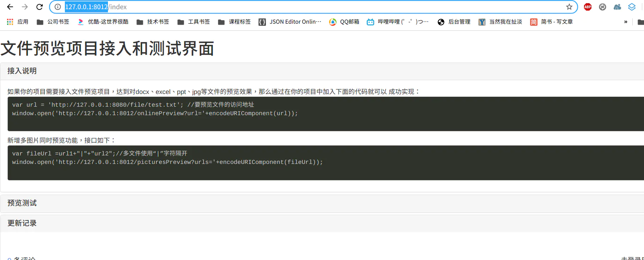644x260 pixels.
Task: Expand the 预览测试 panel
Action: (322, 203)
